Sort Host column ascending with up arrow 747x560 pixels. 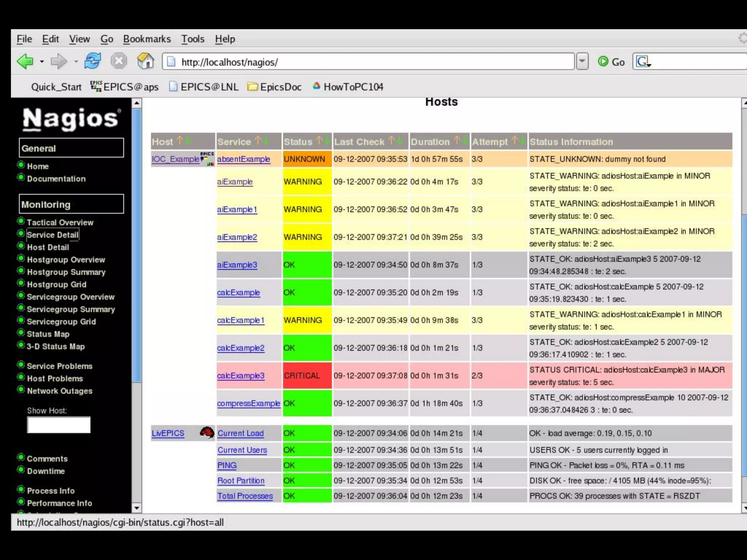pos(179,140)
